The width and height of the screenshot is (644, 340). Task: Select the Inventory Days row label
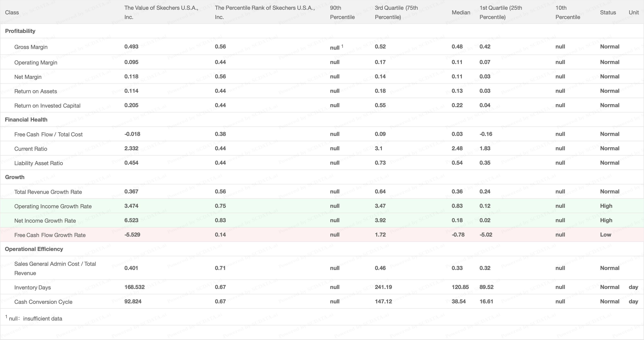(32, 287)
